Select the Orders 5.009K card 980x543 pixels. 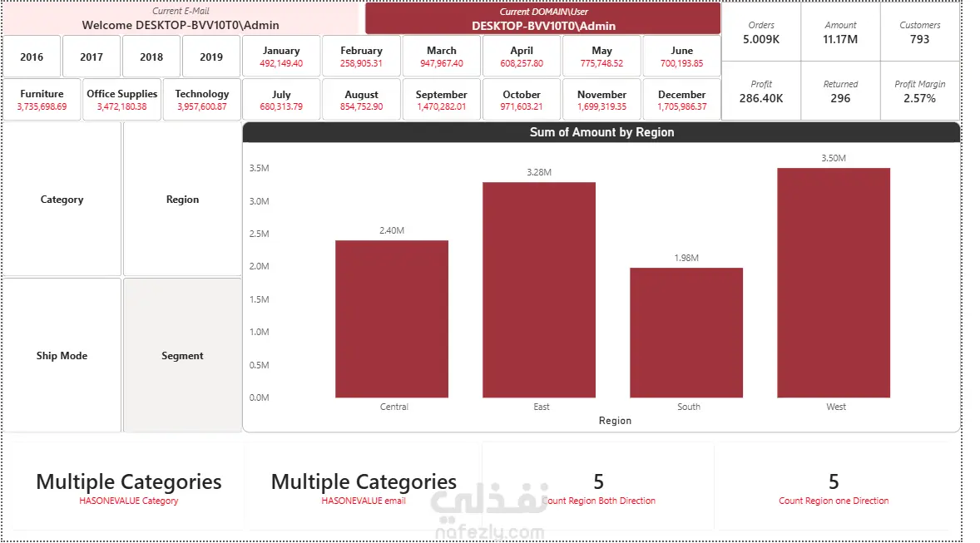coord(761,32)
